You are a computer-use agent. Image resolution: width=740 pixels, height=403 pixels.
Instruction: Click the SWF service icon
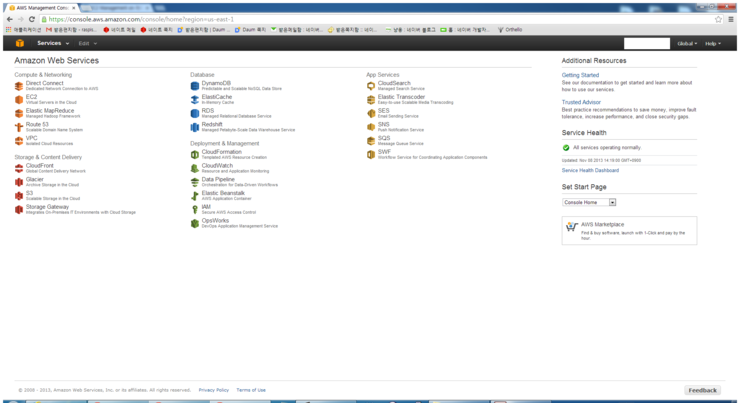(x=371, y=154)
